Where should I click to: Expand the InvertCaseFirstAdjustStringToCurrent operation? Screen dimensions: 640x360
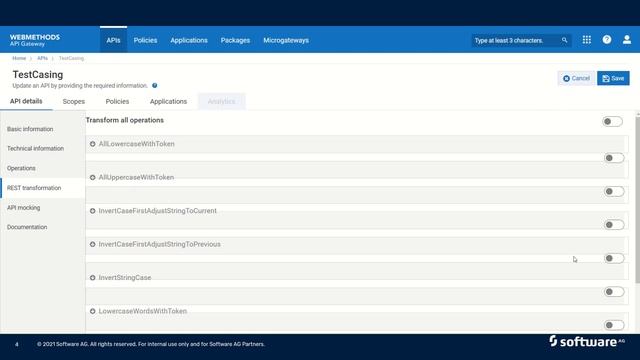click(93, 211)
